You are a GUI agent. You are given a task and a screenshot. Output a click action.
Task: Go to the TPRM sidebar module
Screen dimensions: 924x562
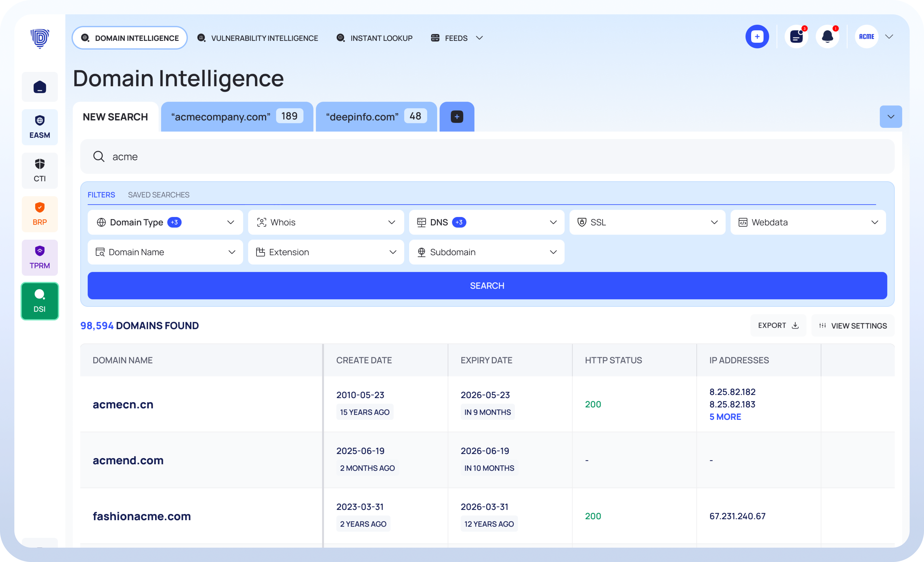[40, 257]
